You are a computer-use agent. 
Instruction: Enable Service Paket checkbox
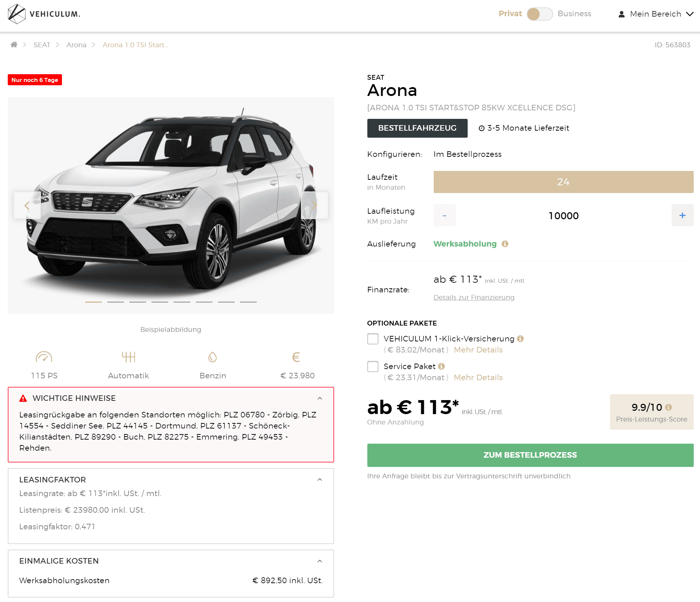pyautogui.click(x=373, y=367)
